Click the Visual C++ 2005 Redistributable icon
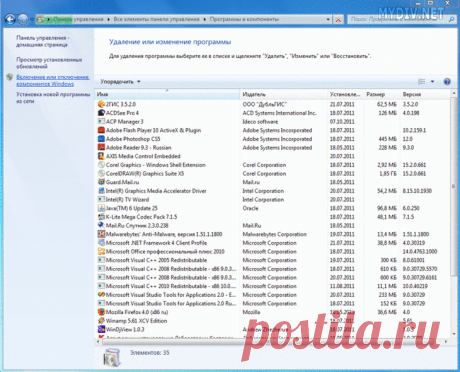460x372 pixels. 101,260
